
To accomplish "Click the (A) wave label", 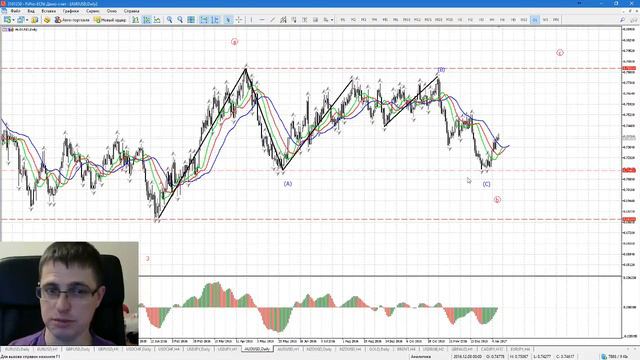I will 288,184.
